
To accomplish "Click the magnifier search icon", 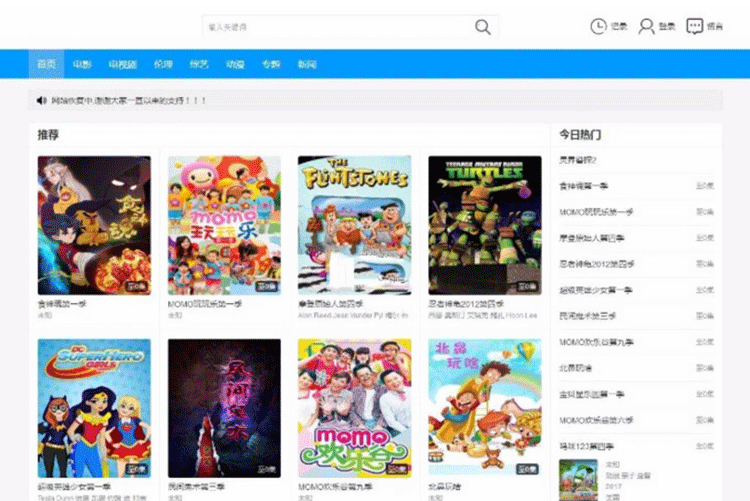I will pos(483,27).
